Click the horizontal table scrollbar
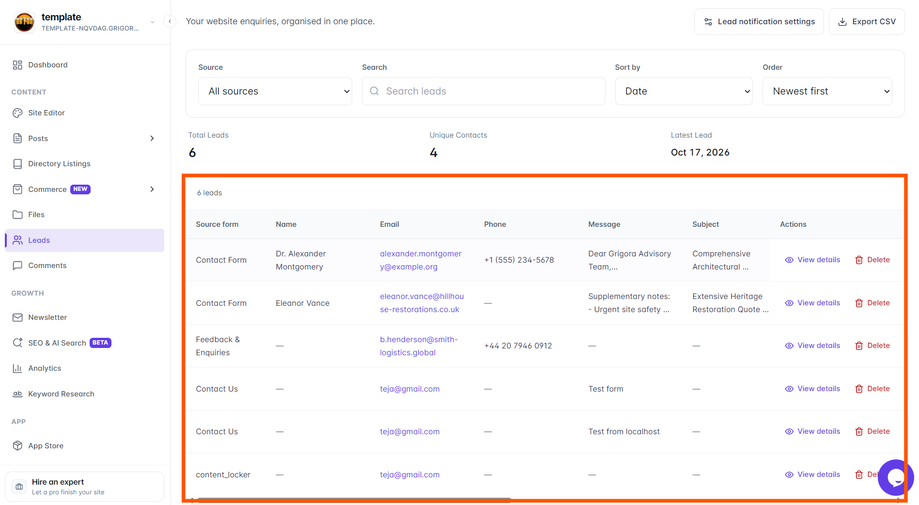 (x=354, y=500)
